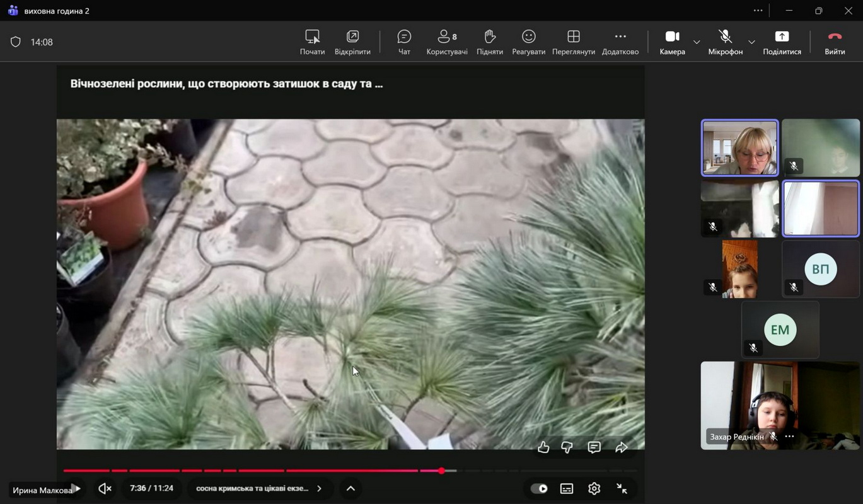Click the thumbs down dislike icon
Image resolution: width=863 pixels, height=504 pixels.
click(567, 447)
